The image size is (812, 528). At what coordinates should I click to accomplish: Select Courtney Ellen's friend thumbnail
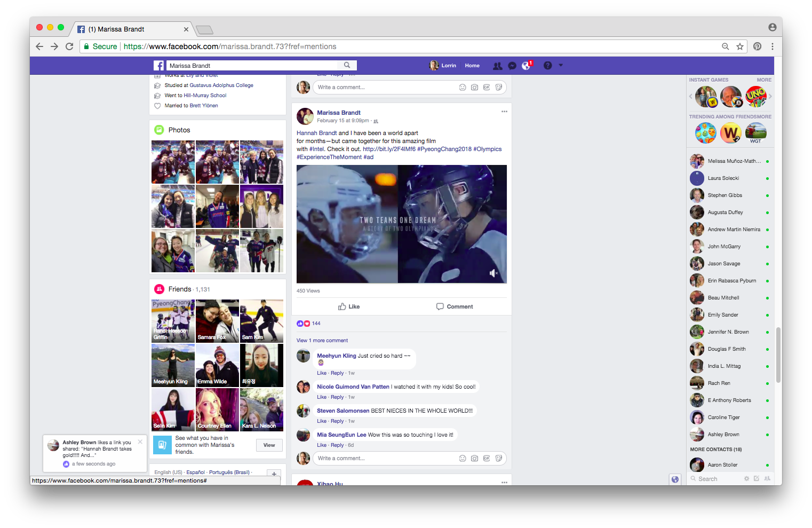point(217,409)
